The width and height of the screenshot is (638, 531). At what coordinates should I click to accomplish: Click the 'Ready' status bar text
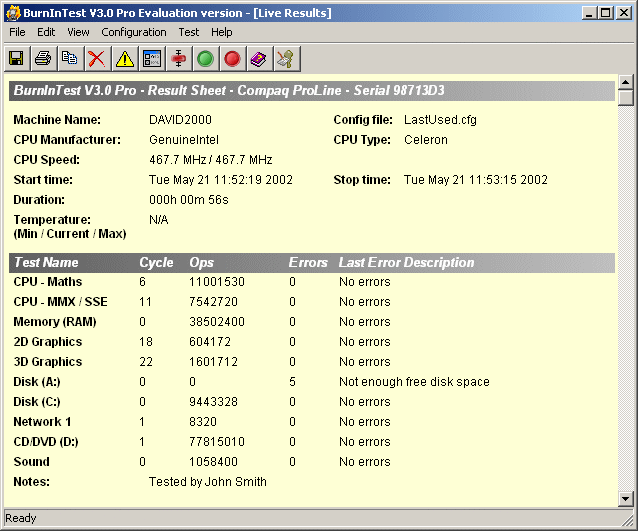click(21, 518)
